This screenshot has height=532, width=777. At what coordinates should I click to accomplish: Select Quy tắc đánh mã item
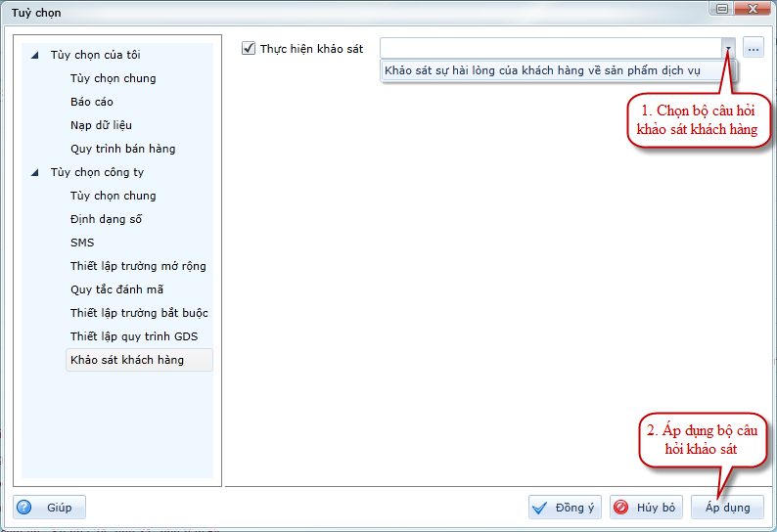pyautogui.click(x=116, y=289)
